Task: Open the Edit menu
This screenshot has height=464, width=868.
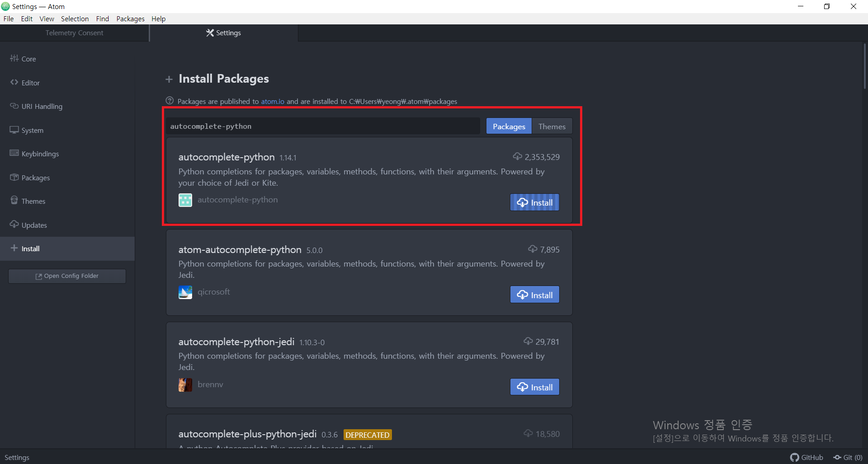Action: pos(27,19)
